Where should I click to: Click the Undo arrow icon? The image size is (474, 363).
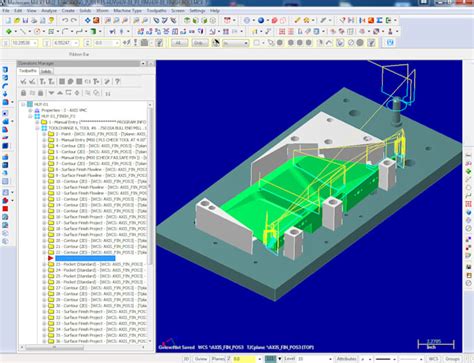point(65,20)
